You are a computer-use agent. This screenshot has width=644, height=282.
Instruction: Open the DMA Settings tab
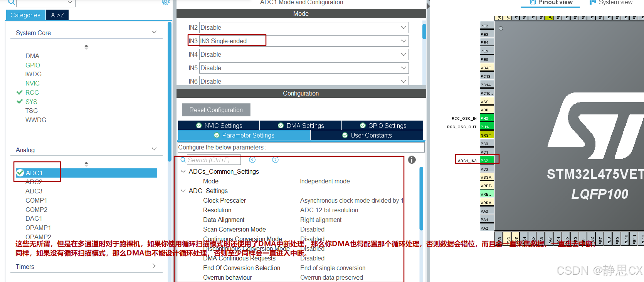301,126
